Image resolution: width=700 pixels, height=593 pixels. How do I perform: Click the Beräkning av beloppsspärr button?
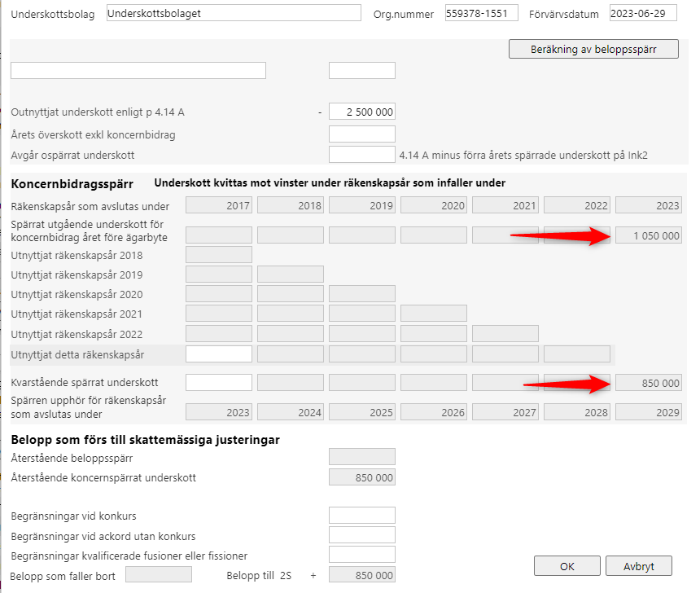point(593,49)
